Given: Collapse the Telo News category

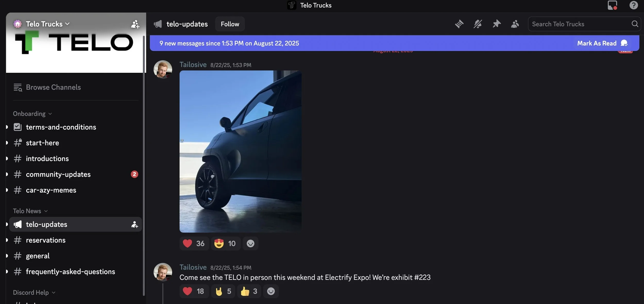Looking at the screenshot, I should [x=30, y=211].
